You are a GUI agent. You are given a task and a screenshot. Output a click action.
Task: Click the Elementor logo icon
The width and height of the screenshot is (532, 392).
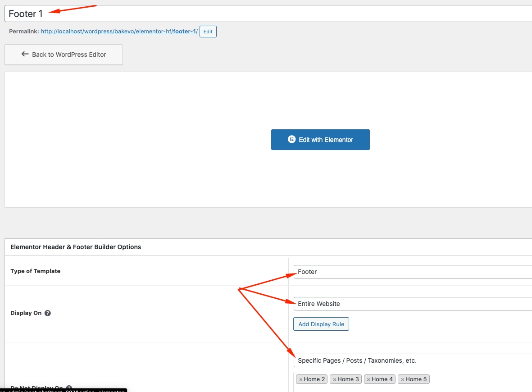click(x=291, y=140)
